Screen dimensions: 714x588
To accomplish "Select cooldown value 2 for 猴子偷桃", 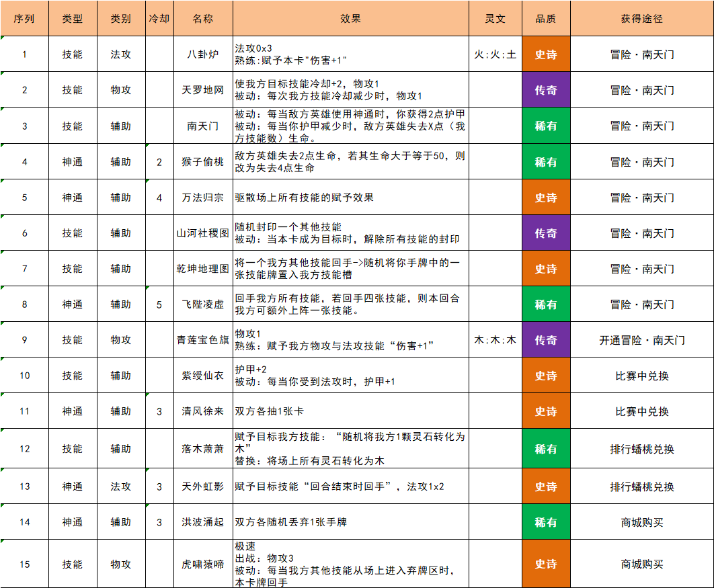I will (x=159, y=161).
